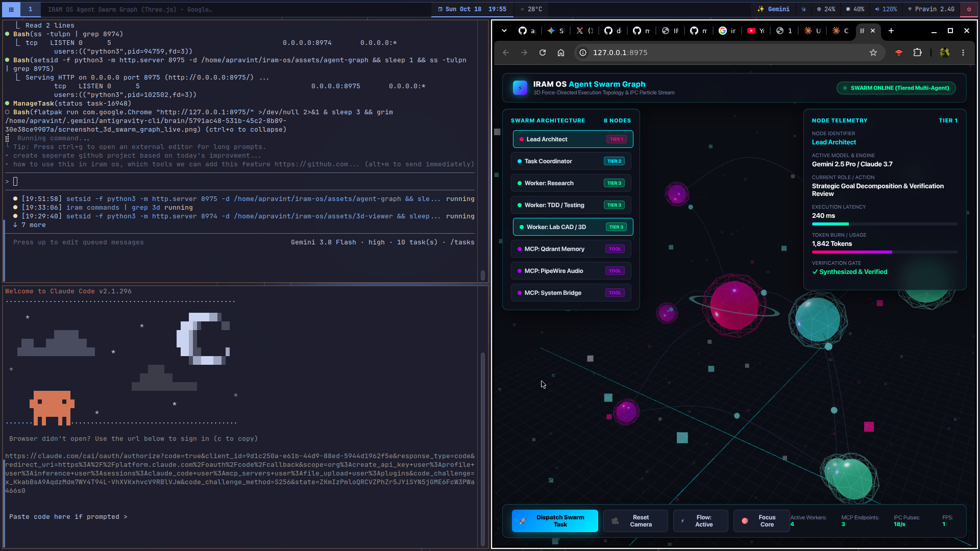Select the Worker: Lab CAD / 3D node

[573, 227]
